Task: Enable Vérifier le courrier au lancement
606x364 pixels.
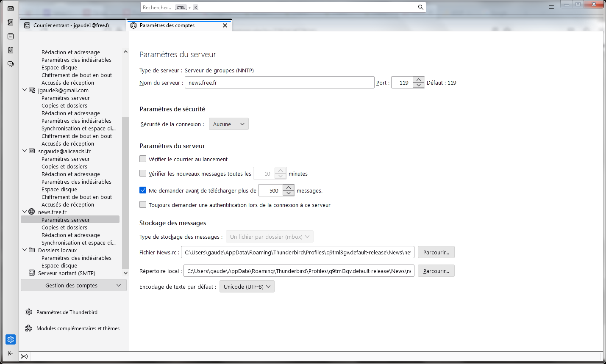Action: click(143, 159)
